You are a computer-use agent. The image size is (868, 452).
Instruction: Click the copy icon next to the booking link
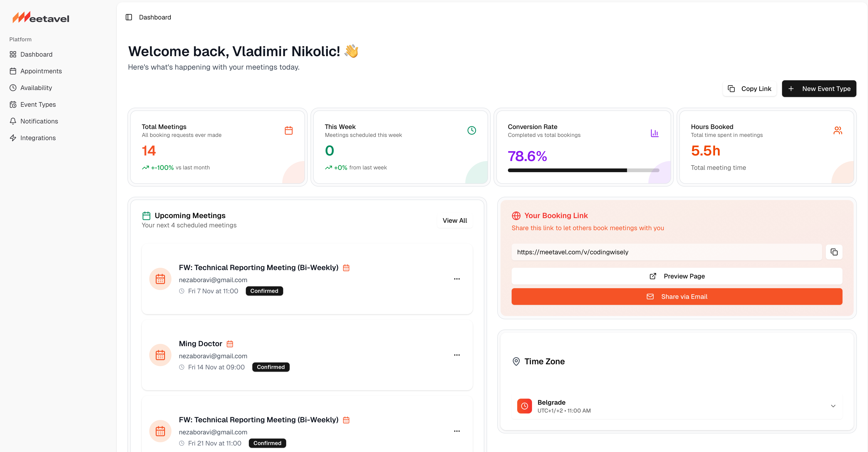tap(834, 252)
